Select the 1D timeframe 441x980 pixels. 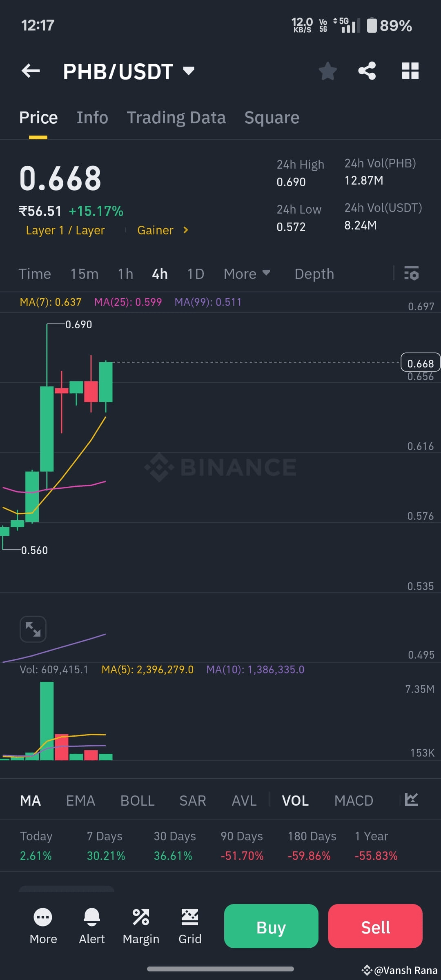click(195, 274)
